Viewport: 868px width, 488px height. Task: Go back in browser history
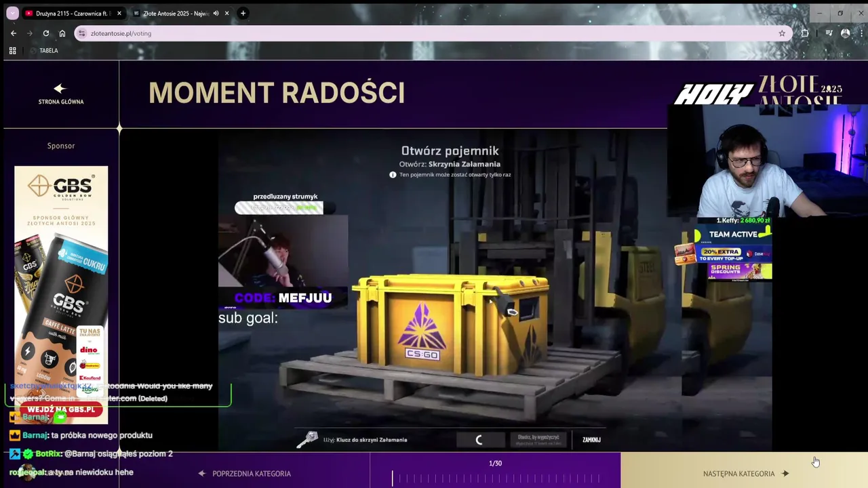point(14,33)
